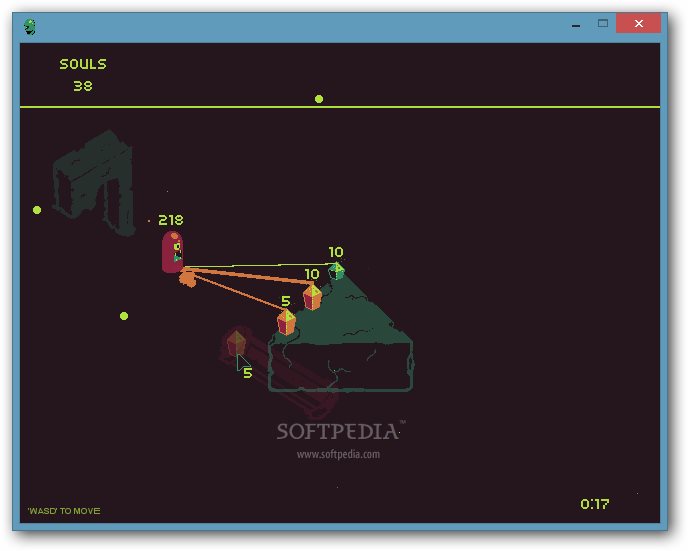Click the SOULS label
This screenshot has width=688, height=551.
pyautogui.click(x=83, y=64)
